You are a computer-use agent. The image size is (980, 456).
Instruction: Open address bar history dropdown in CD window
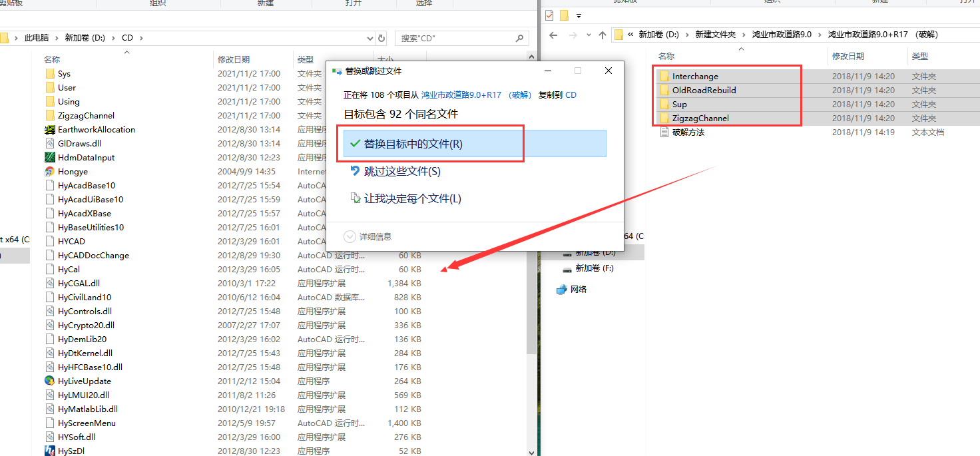[370, 38]
